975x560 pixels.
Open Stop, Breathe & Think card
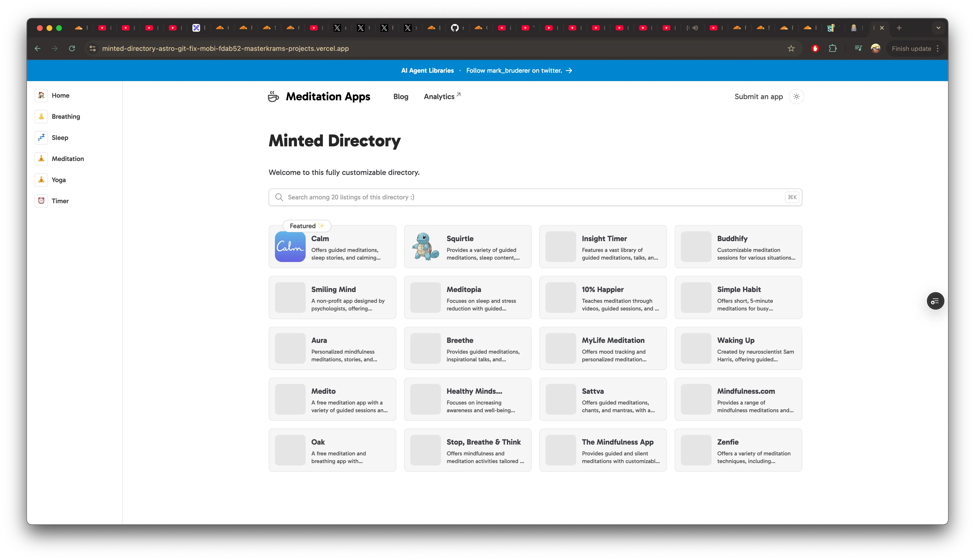pos(468,450)
